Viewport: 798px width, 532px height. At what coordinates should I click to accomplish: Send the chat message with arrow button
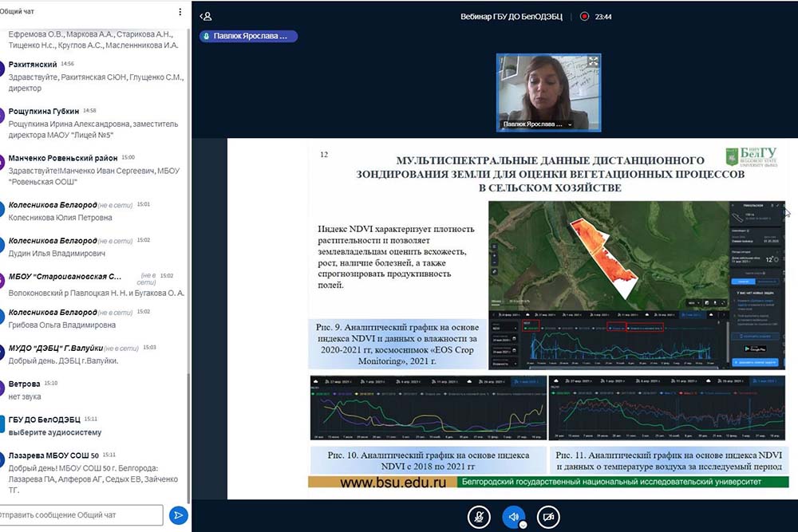pos(179,515)
